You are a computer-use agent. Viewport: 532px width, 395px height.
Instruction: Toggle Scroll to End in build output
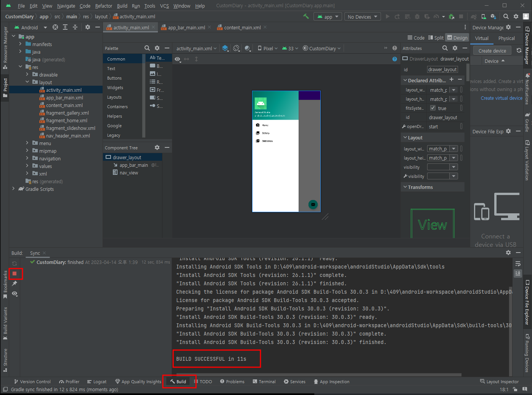(518, 273)
